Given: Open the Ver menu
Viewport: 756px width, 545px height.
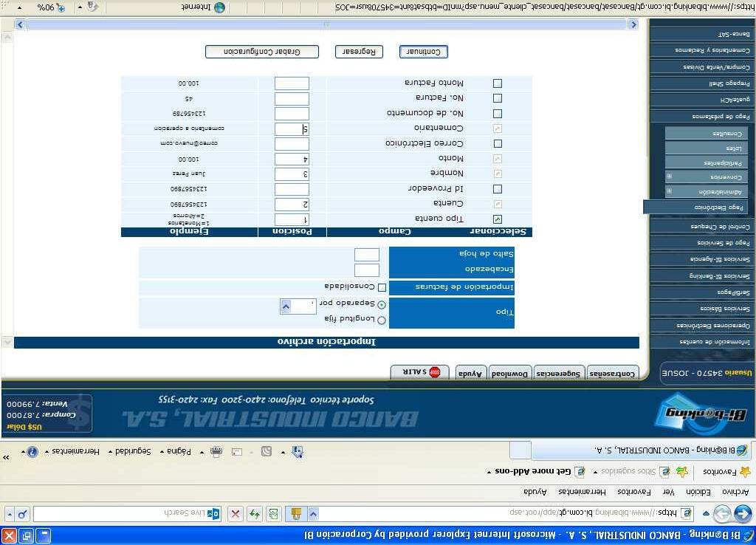Looking at the screenshot, I should (668, 492).
